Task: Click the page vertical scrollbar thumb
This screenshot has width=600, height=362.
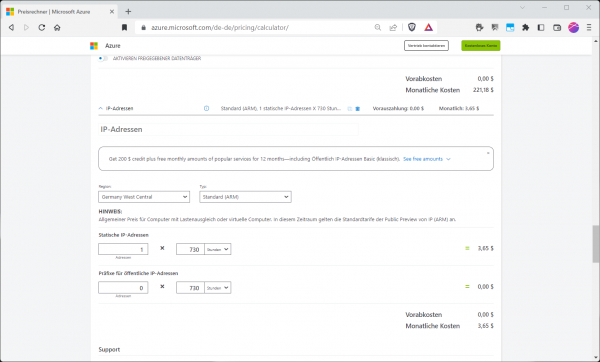Action: [x=596, y=244]
